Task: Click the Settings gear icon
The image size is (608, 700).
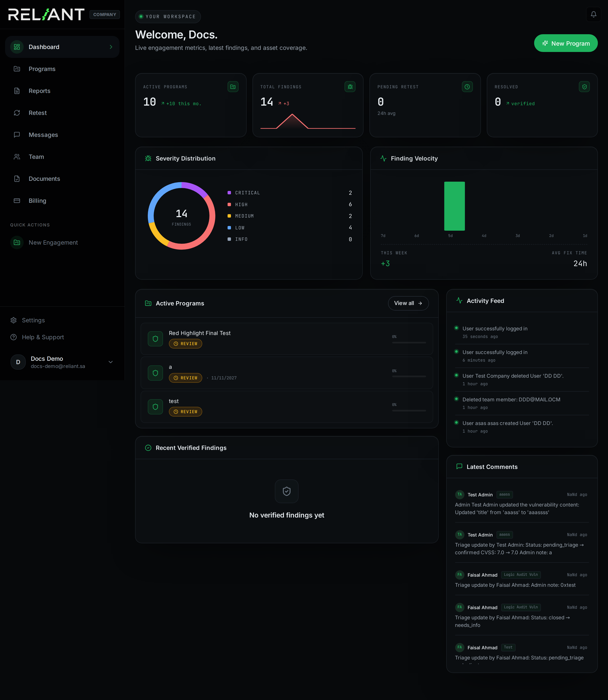Action: (x=14, y=320)
